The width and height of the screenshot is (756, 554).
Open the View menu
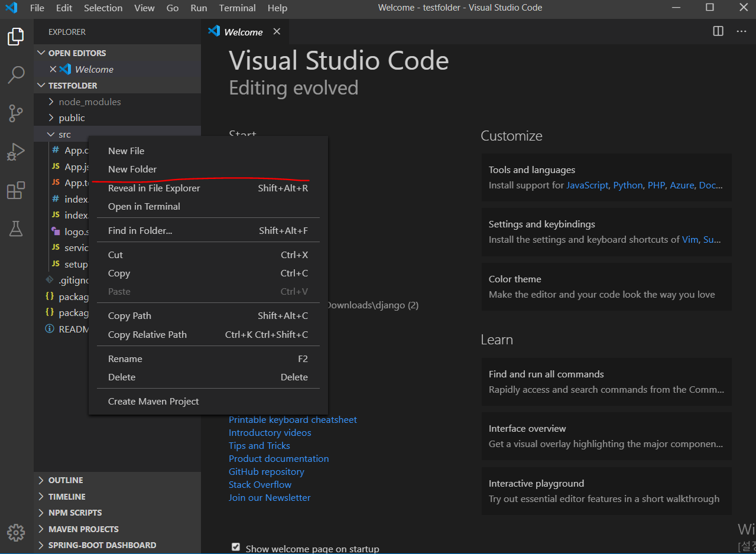pos(145,8)
